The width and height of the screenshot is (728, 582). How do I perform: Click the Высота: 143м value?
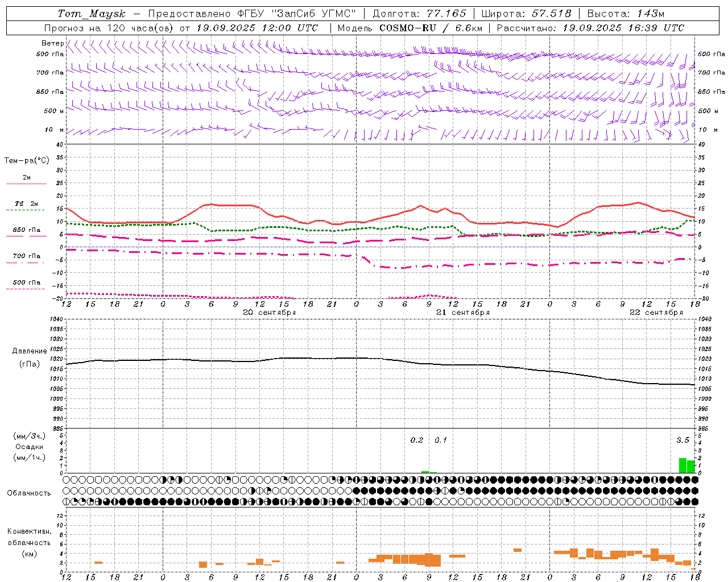(626, 14)
